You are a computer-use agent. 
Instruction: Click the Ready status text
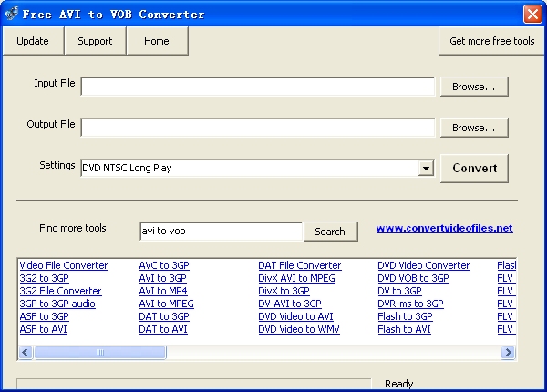pyautogui.click(x=399, y=384)
